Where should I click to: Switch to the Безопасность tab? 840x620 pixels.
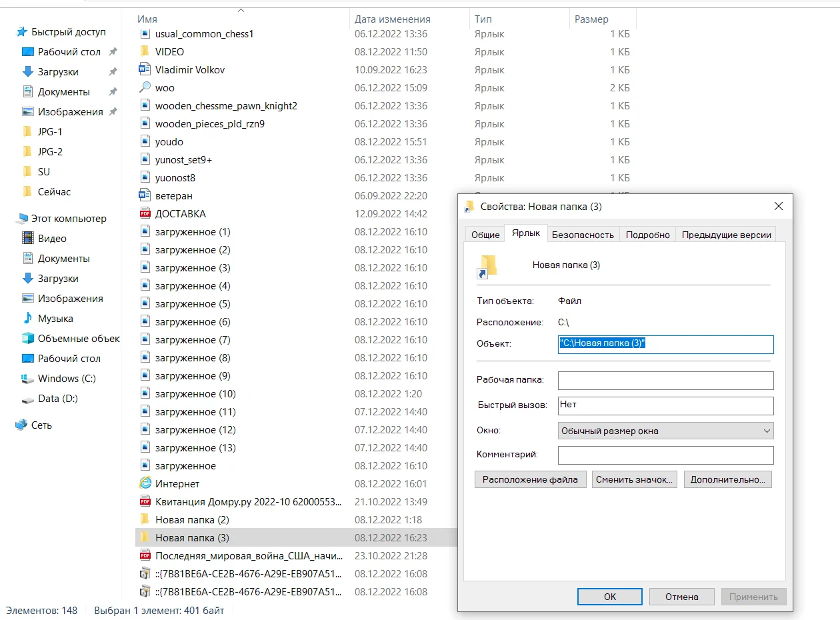pos(582,235)
